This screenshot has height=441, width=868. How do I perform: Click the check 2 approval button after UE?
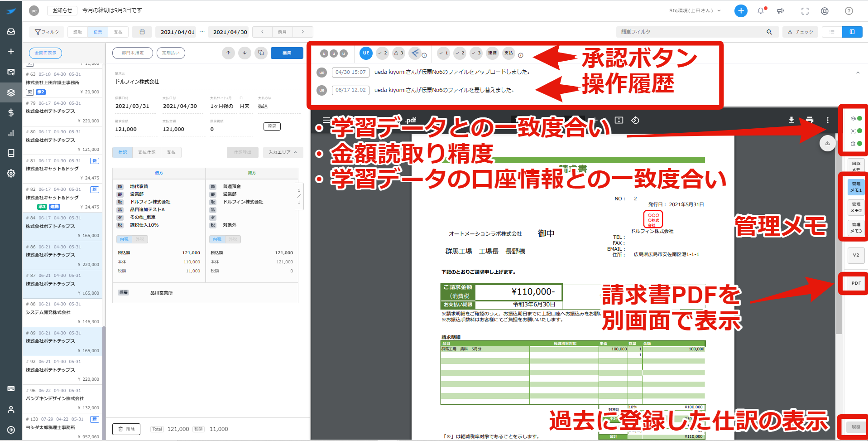(x=383, y=53)
